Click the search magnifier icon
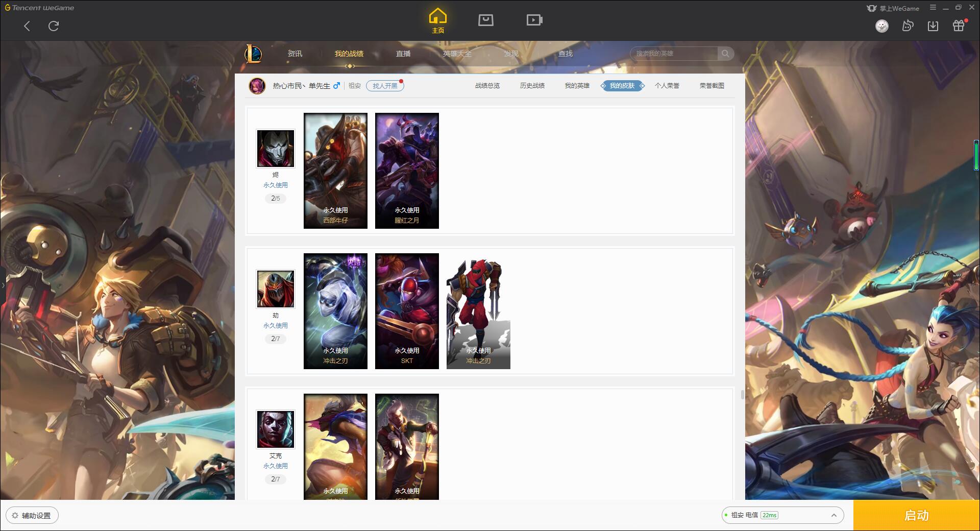980x531 pixels. tap(725, 54)
